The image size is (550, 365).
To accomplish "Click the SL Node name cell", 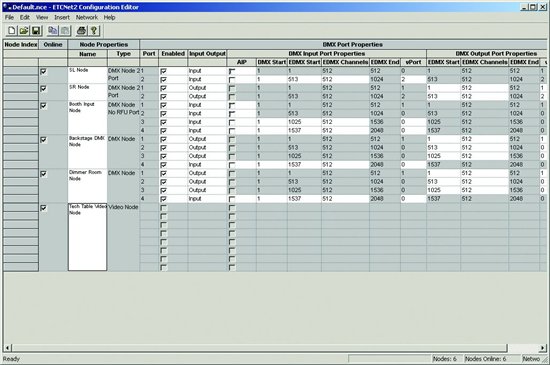I will coord(87,75).
